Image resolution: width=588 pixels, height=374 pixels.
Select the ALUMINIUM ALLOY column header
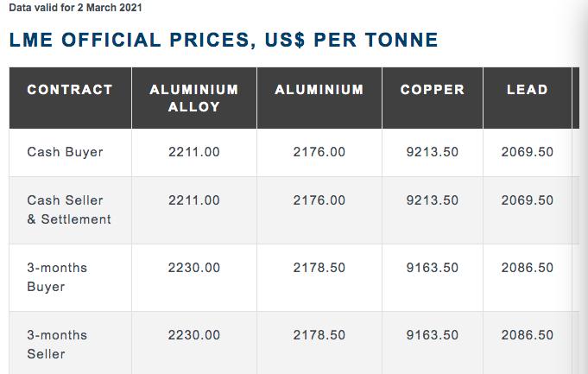[194, 98]
